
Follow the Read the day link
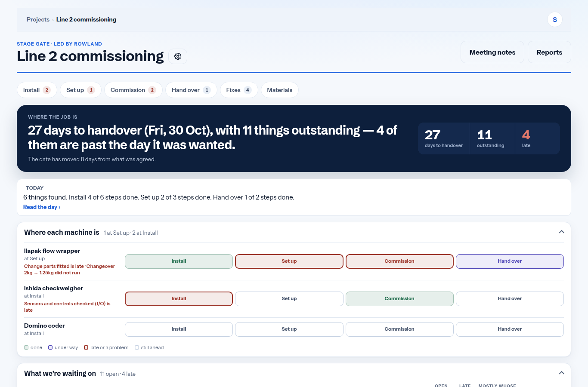[x=42, y=207]
